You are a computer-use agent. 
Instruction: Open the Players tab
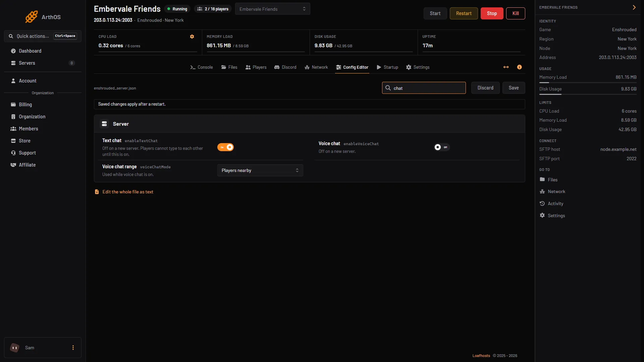pos(256,67)
